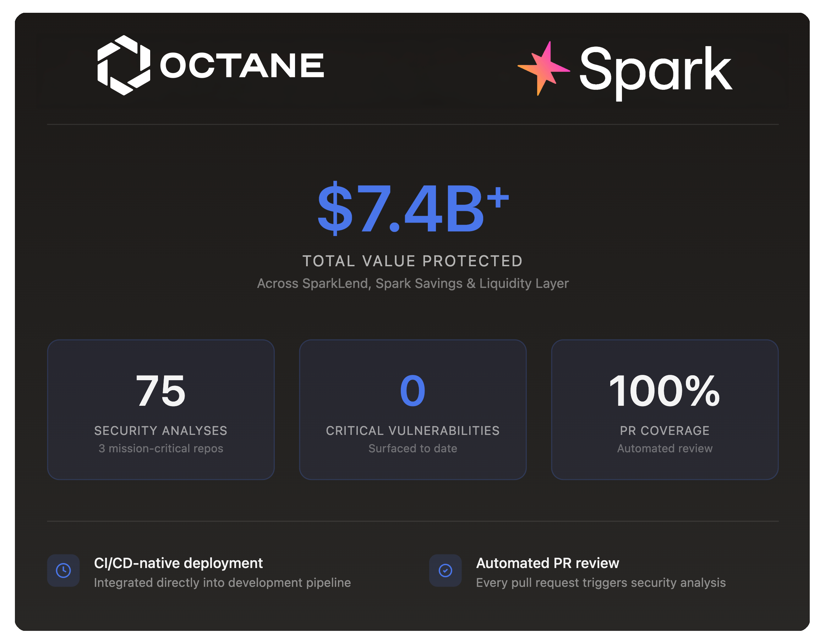Select the 100% PR Coverage card
The image size is (825, 644).
click(665, 410)
